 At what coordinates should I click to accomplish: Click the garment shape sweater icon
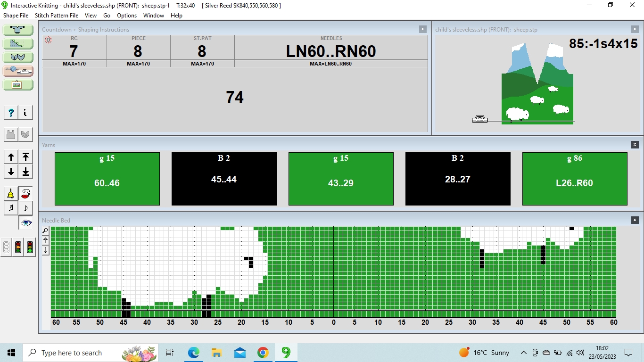pos(18,30)
